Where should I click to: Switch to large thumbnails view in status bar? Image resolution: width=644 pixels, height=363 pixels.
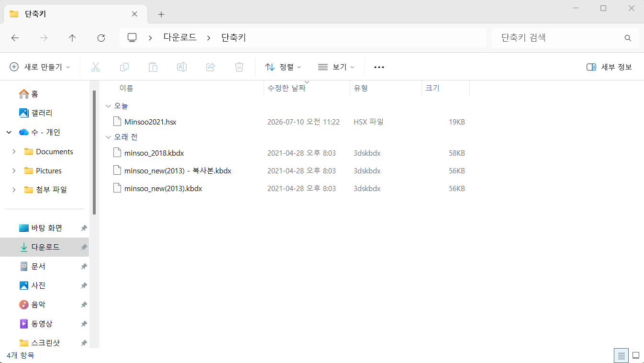[x=636, y=355]
